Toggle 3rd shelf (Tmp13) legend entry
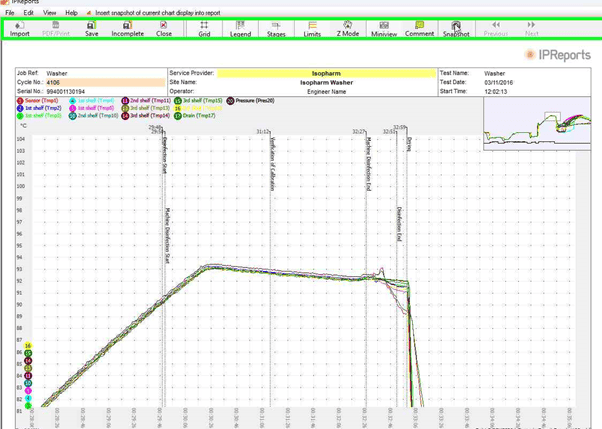The image size is (602, 429). coord(146,108)
